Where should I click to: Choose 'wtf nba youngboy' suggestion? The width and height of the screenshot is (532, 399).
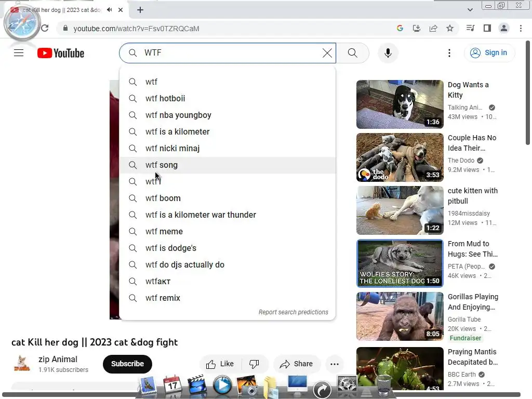tap(228, 115)
